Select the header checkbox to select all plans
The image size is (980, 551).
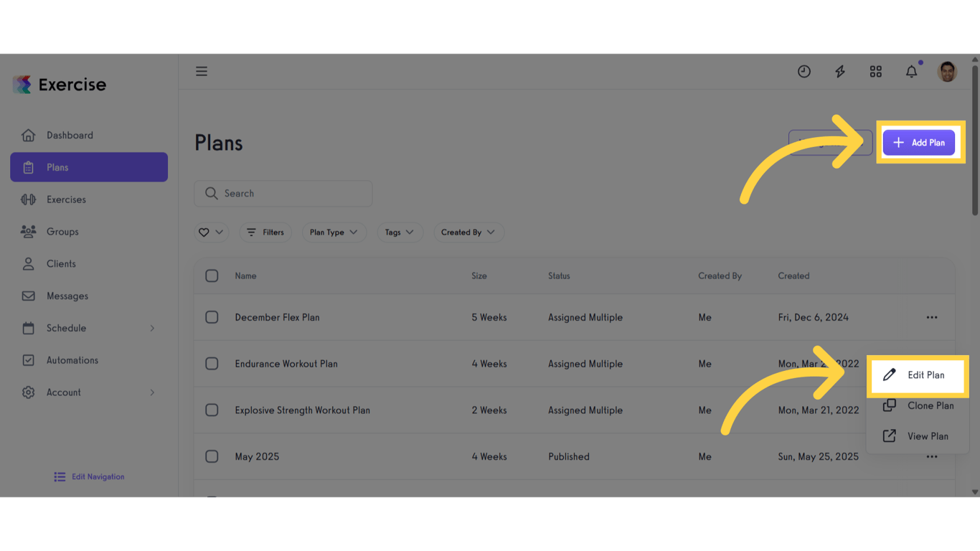coord(212,275)
